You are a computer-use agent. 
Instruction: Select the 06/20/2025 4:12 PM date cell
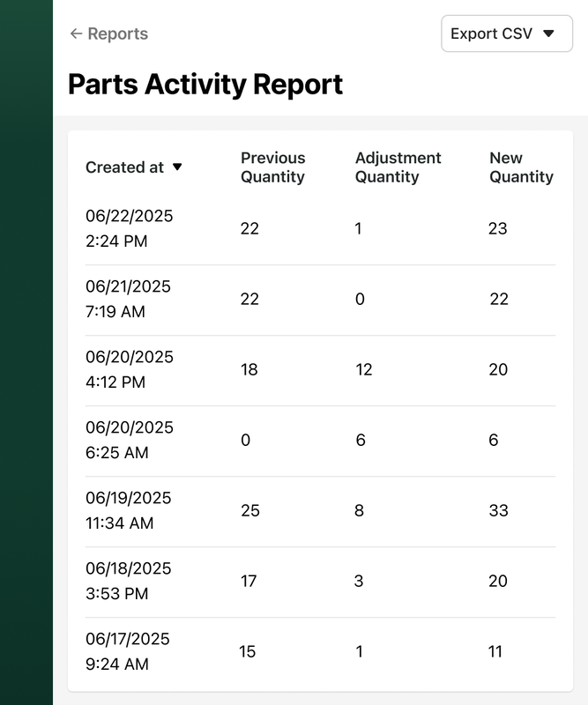click(x=129, y=369)
